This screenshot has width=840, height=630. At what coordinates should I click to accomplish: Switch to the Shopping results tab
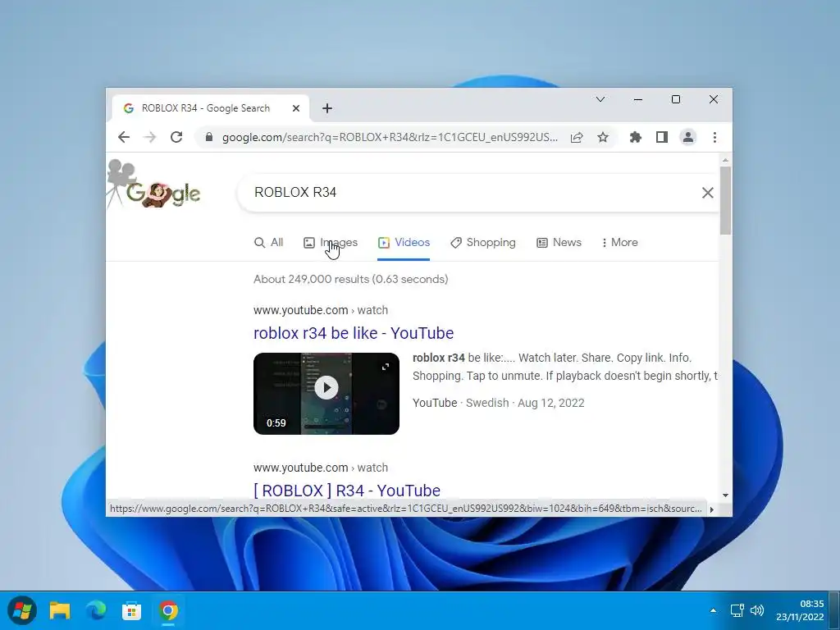(x=482, y=242)
